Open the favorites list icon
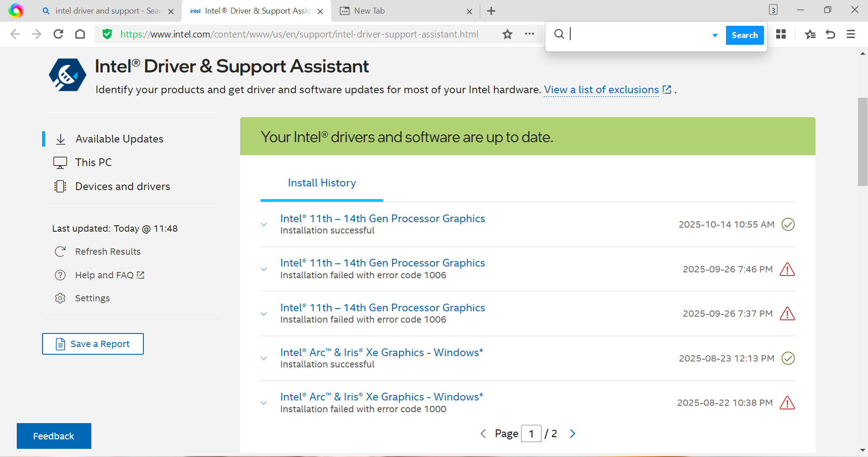The height and width of the screenshot is (457, 868). click(x=810, y=34)
